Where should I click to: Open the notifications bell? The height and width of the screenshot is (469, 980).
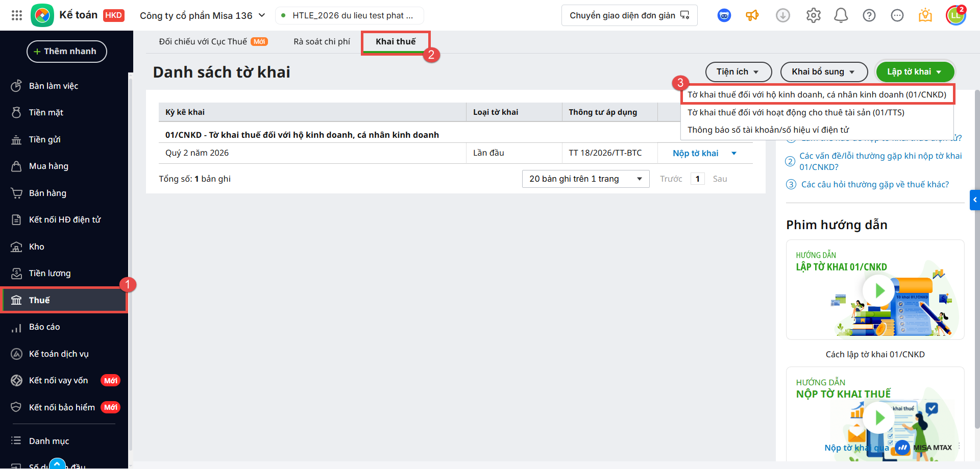point(841,15)
